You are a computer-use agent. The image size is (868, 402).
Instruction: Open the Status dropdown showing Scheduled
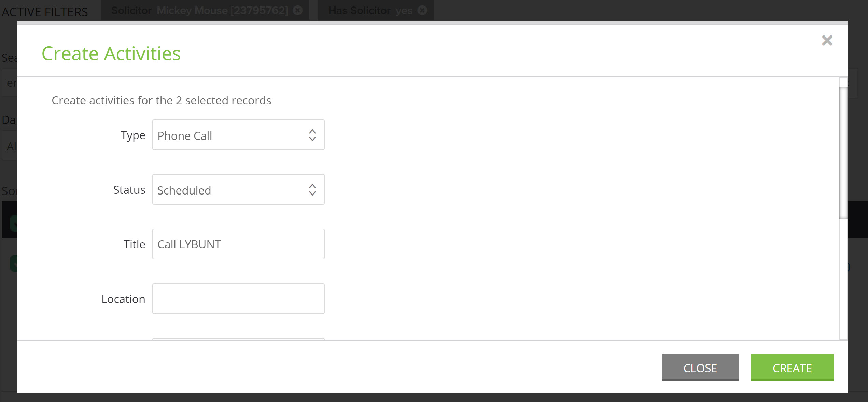(238, 189)
